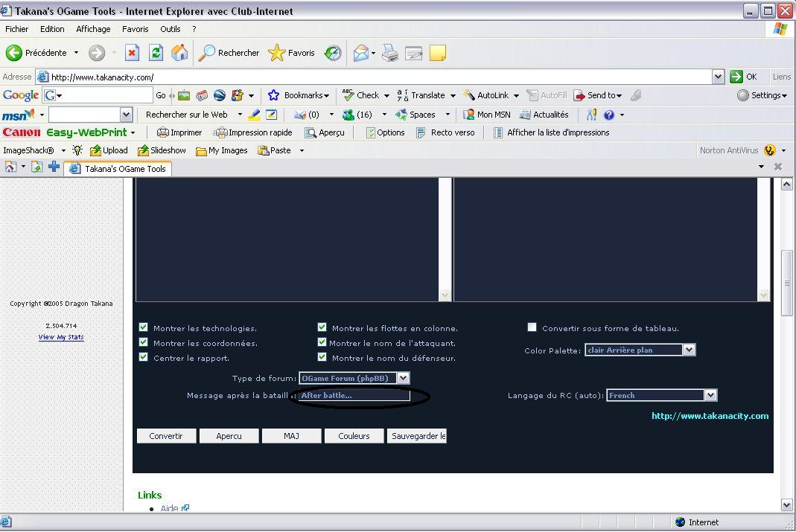Open the Outils menu
The image size is (796, 532).
tap(170, 29)
